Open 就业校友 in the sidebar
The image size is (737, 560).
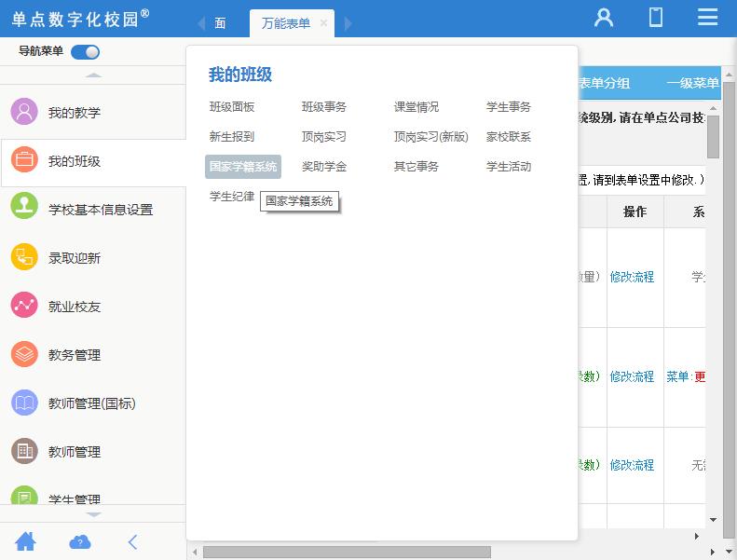click(x=75, y=307)
